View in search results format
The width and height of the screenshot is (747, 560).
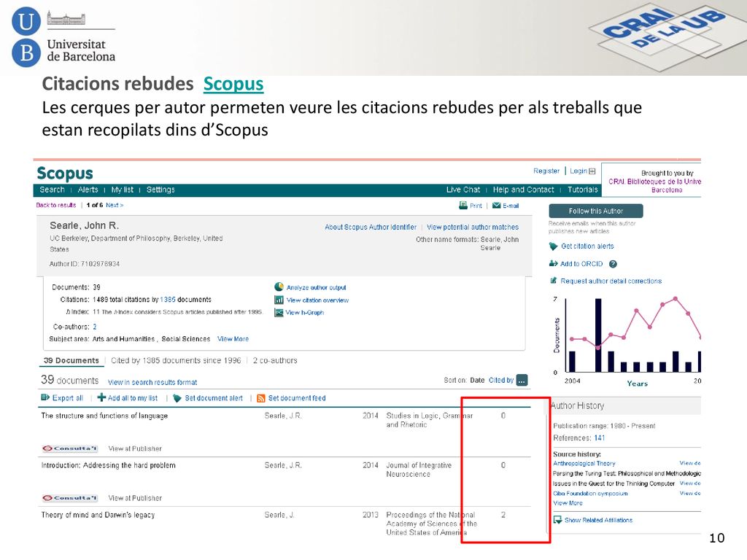click(x=152, y=382)
